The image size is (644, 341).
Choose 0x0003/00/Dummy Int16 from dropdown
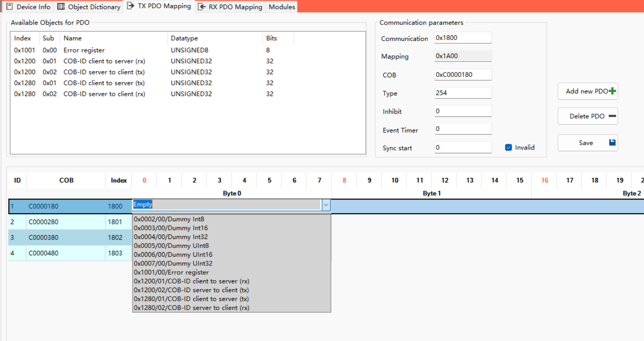coord(232,228)
